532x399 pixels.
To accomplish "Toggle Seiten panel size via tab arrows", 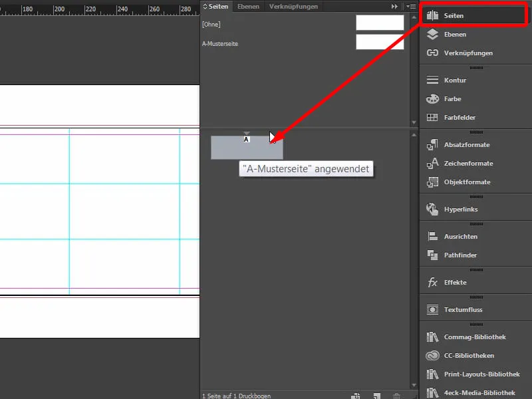I will [x=205, y=7].
